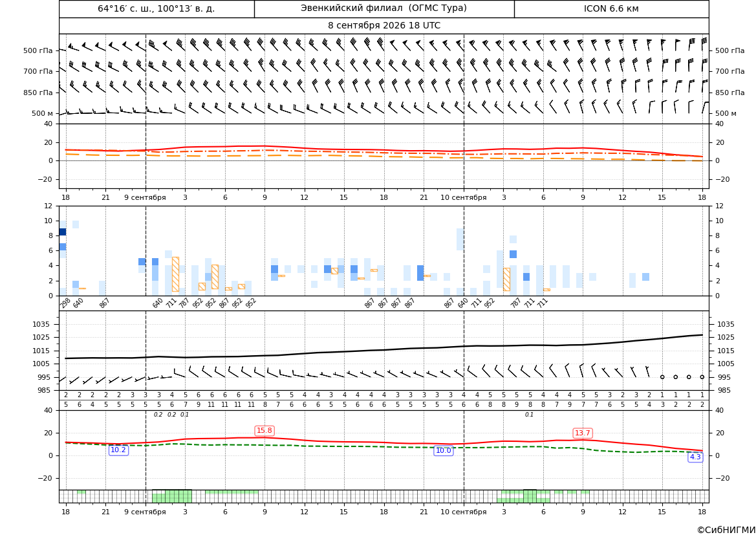The width and height of the screenshot is (756, 535).
Task: Click the red 13.7 maximum temperature label
Action: (x=583, y=433)
